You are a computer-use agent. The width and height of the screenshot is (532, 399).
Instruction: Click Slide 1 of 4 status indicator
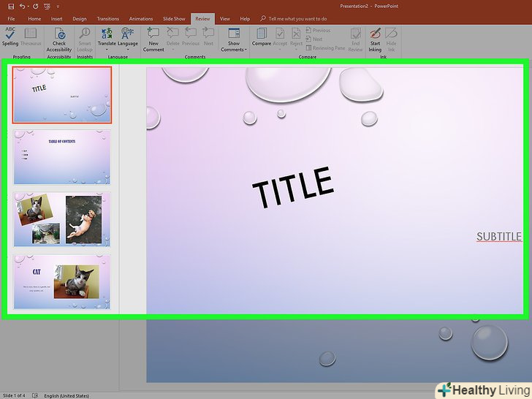(14, 395)
